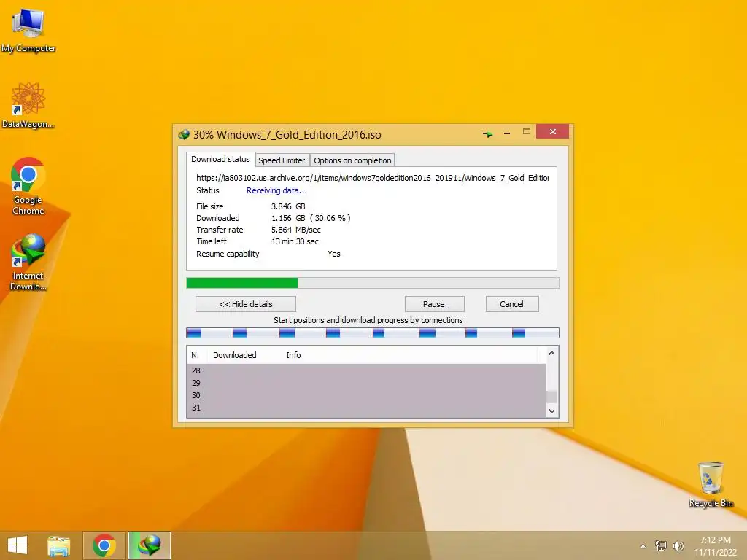Show hidden system tray icons

pos(643,546)
